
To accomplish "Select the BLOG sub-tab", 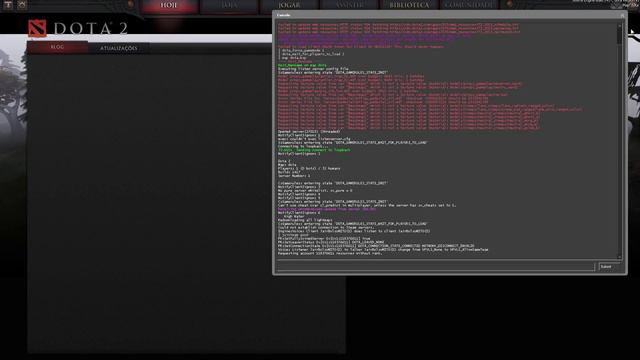I will tap(58, 47).
